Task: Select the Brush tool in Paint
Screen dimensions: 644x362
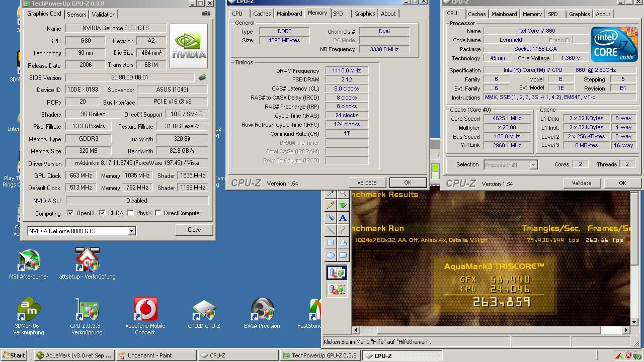Action: 343,206
